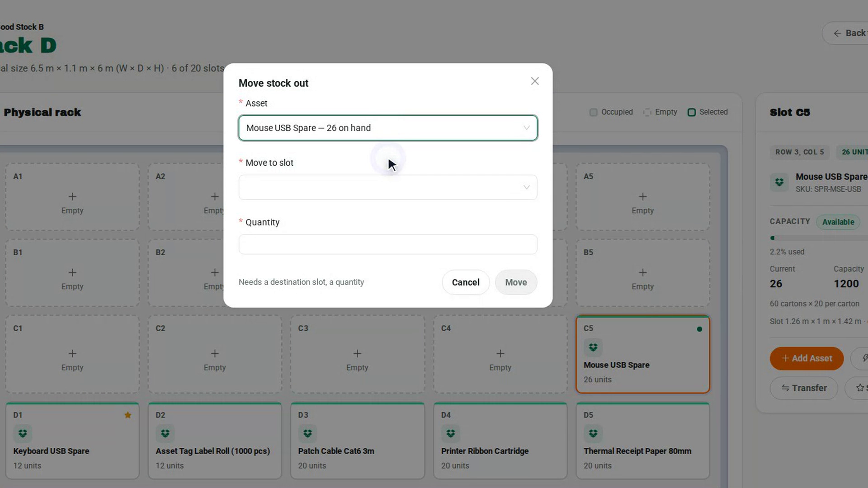Click the Selected legend box
Screen dimensions: 868x488
(x=692, y=112)
